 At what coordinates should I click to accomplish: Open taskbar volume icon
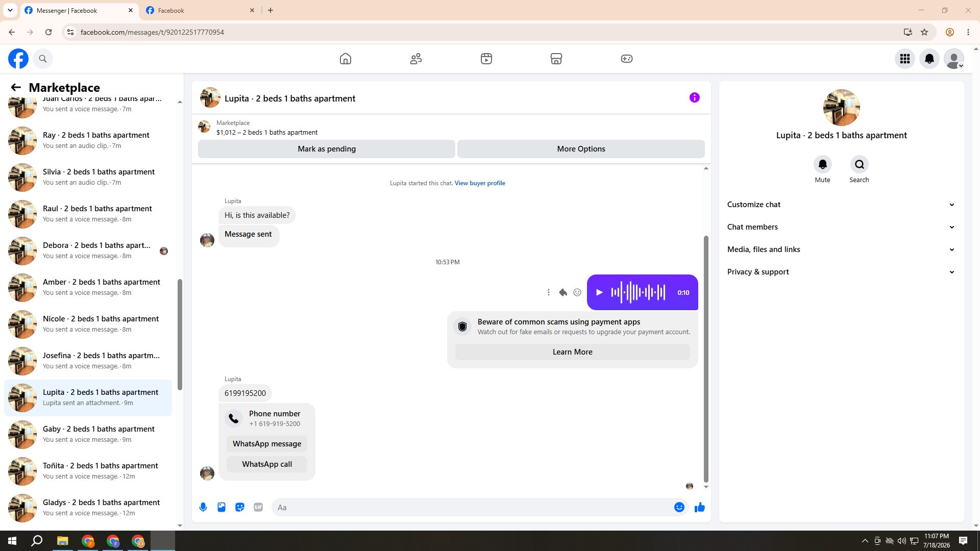point(901,541)
